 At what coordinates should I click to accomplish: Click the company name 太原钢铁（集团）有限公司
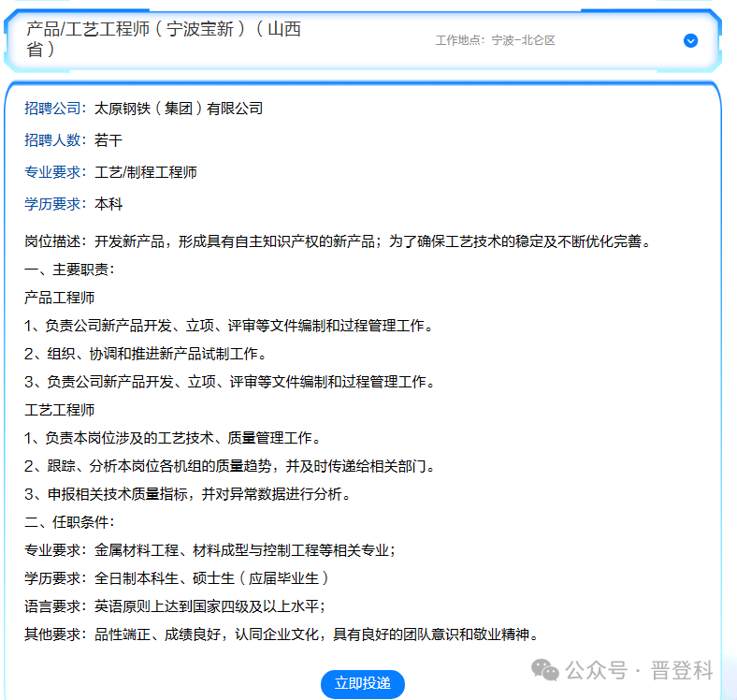(x=179, y=109)
